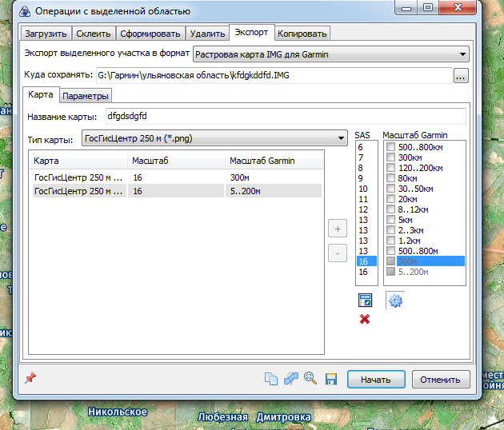The image size is (504, 430).
Task: Check the 500..800км Garmin scale box
Action: click(x=390, y=147)
